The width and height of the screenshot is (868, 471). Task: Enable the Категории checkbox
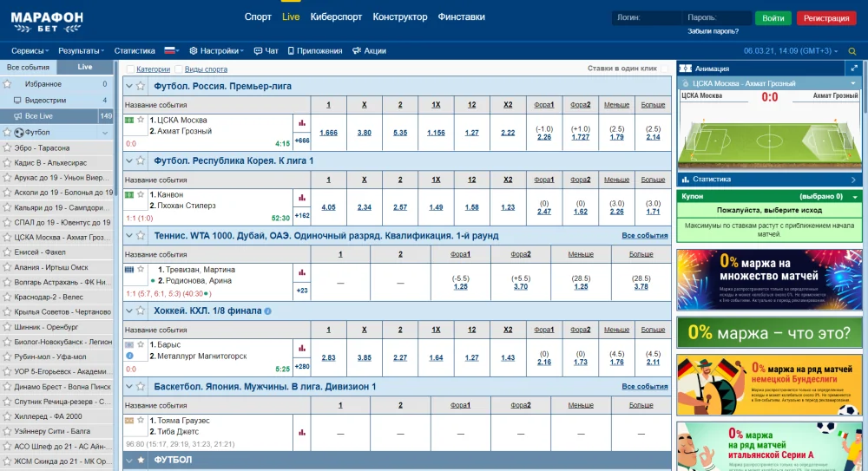tap(131, 69)
